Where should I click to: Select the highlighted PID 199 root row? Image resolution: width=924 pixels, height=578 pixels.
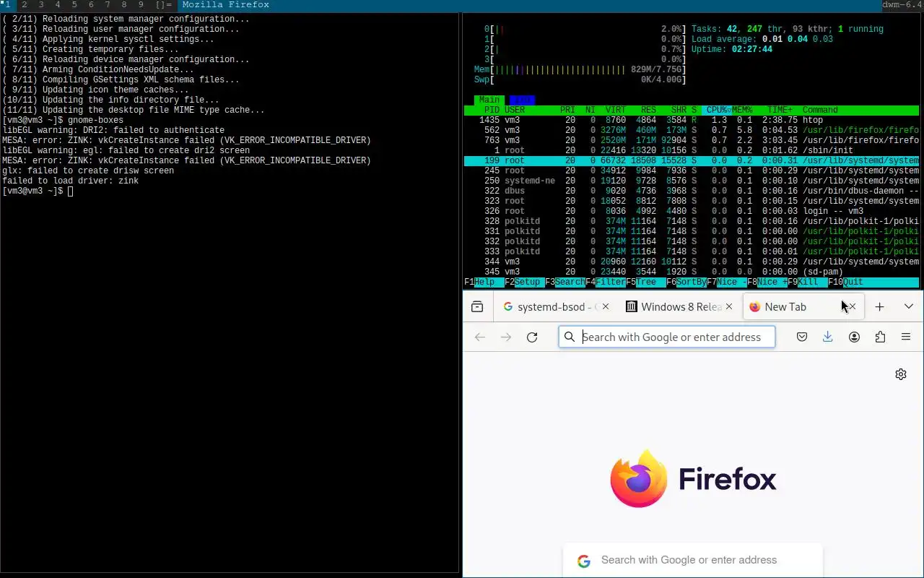point(692,160)
